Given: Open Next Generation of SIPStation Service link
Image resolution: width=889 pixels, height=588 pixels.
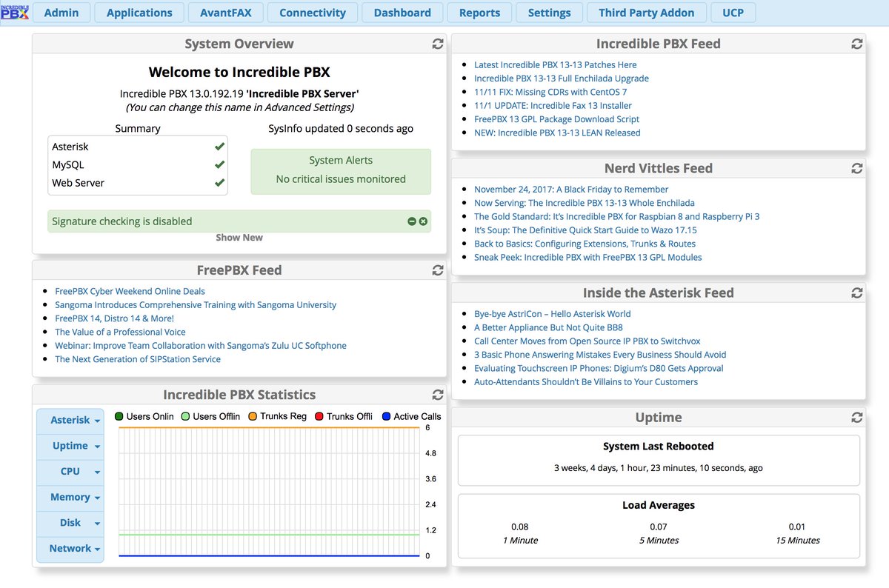Looking at the screenshot, I should click(x=138, y=359).
